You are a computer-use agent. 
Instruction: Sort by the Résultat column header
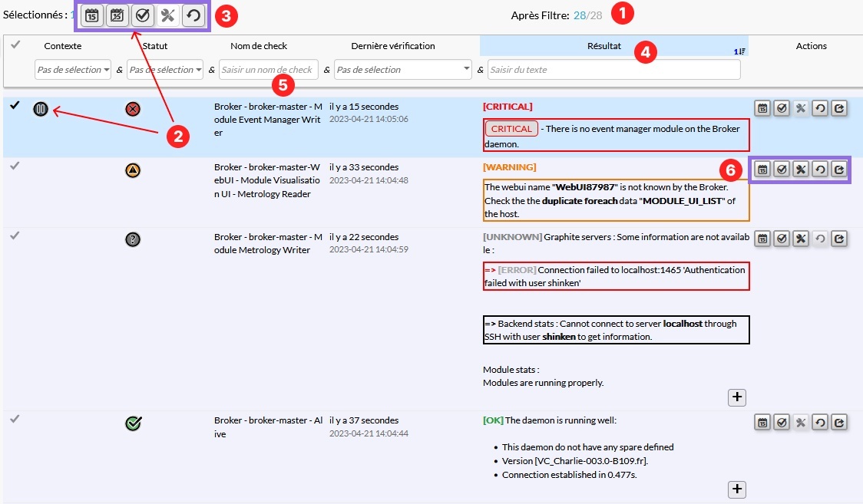click(x=605, y=46)
